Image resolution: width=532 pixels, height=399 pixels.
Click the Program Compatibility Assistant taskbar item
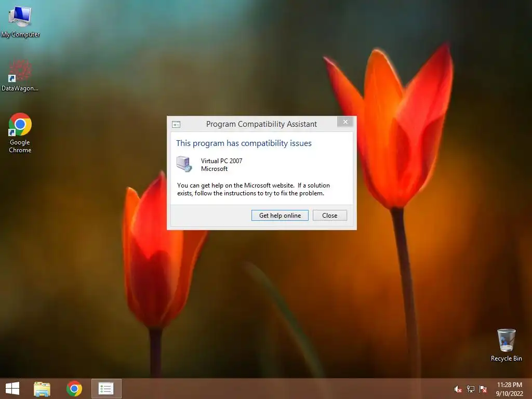tap(106, 389)
